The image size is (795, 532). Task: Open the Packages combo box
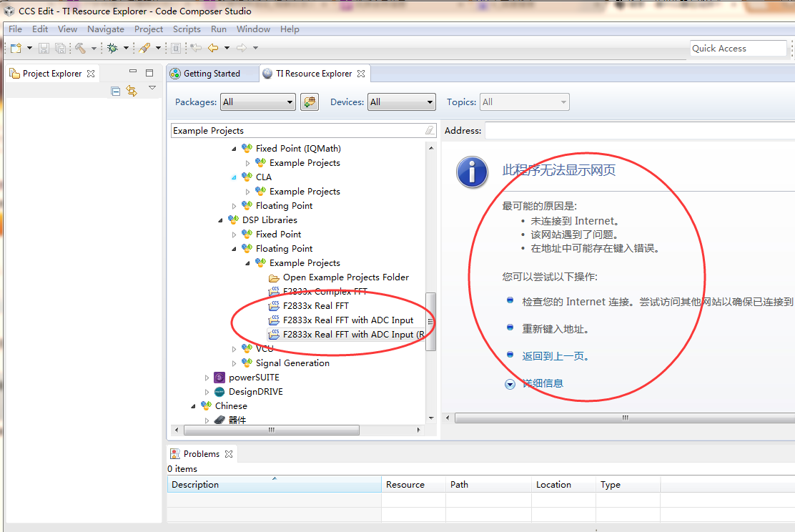(x=258, y=102)
